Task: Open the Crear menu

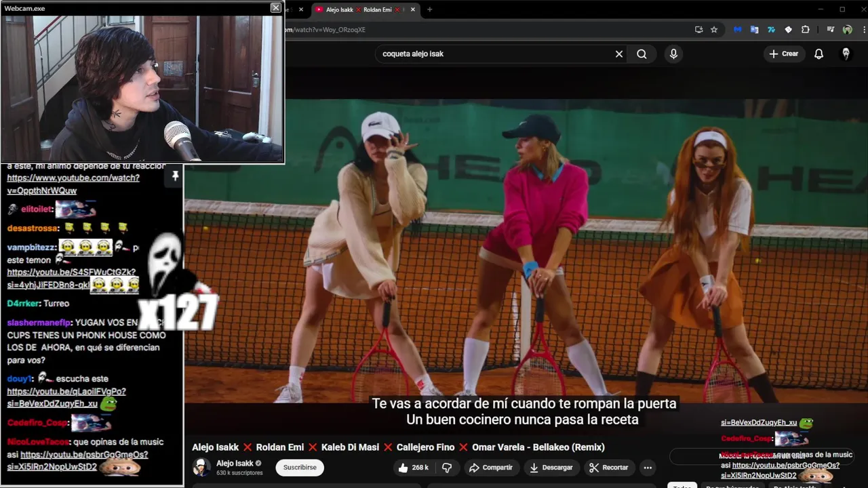Action: point(784,54)
